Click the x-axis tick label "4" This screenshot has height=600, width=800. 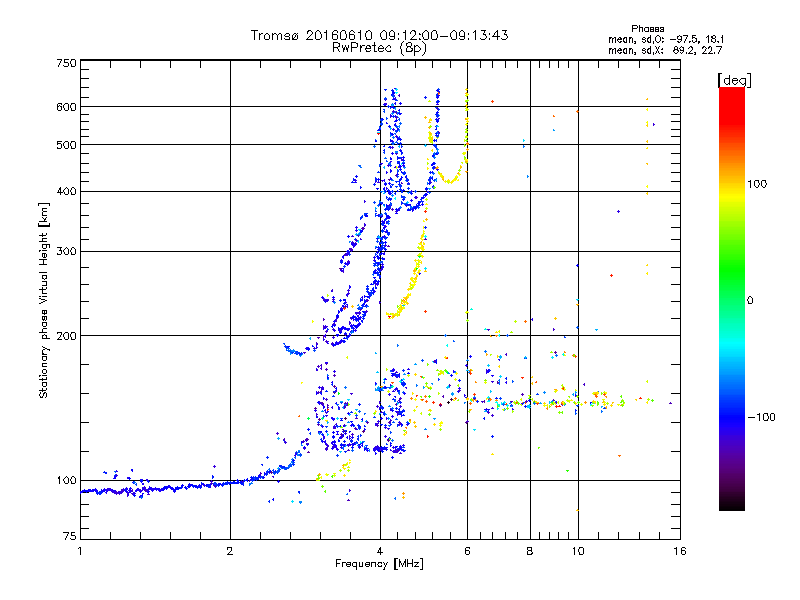(x=380, y=551)
